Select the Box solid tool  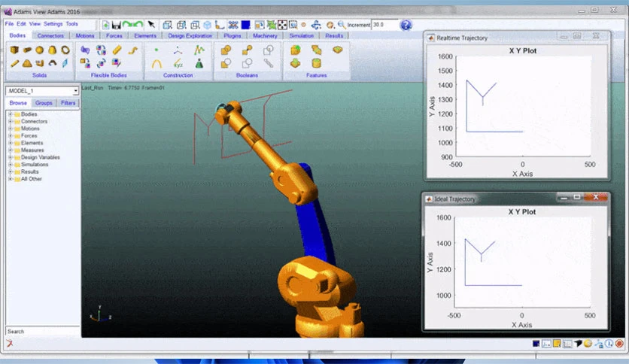14,50
